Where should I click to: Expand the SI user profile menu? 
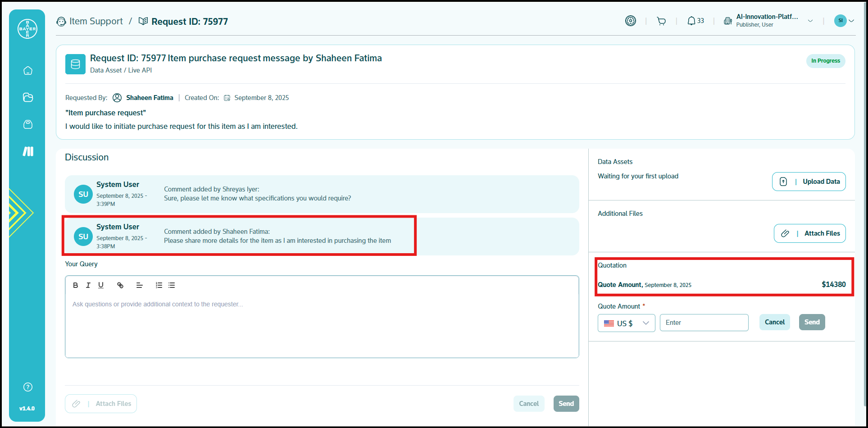[x=844, y=21]
